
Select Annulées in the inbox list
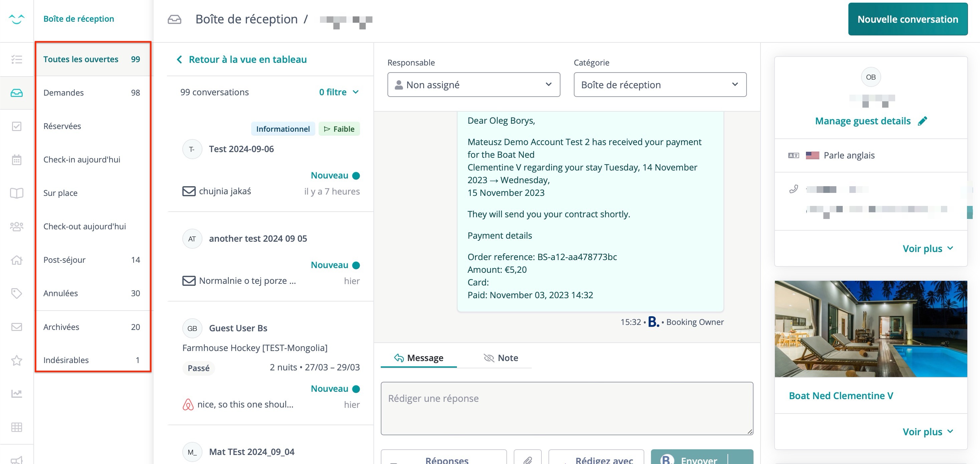(61, 293)
